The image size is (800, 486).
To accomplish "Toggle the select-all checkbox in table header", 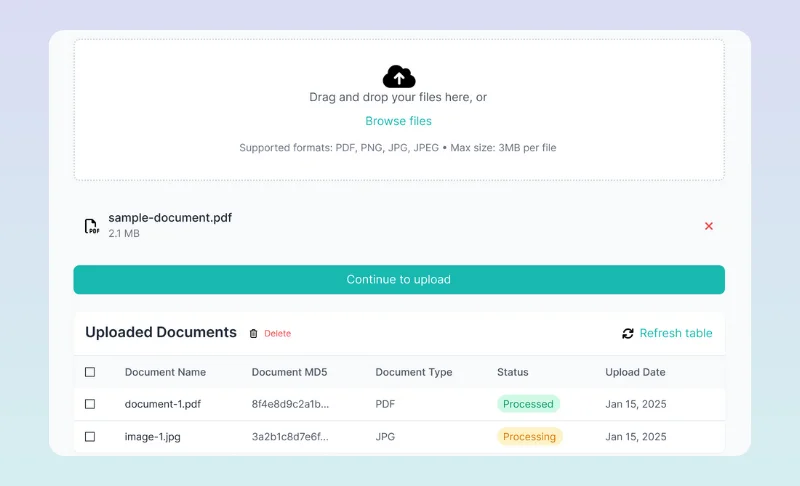I will pos(90,372).
